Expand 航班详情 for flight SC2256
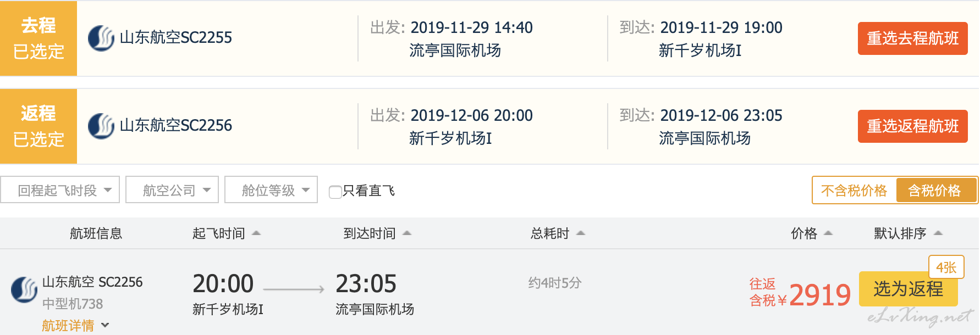980x335 pixels. [75, 326]
